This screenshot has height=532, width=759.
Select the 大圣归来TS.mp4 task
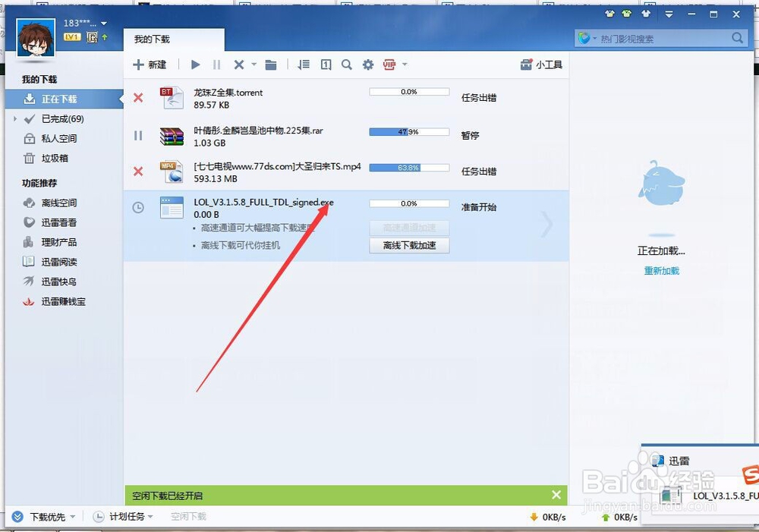point(346,172)
